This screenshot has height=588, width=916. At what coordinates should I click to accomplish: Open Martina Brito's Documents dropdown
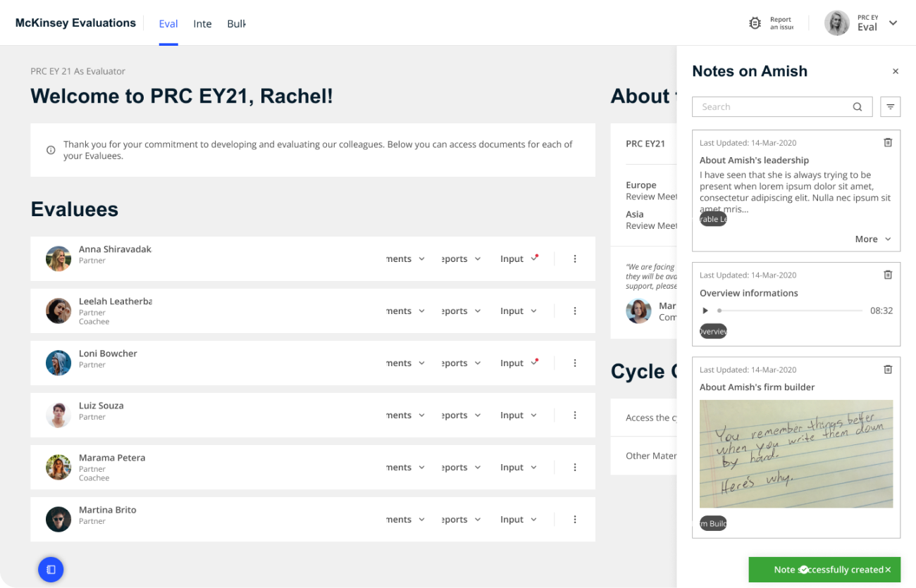(x=406, y=520)
